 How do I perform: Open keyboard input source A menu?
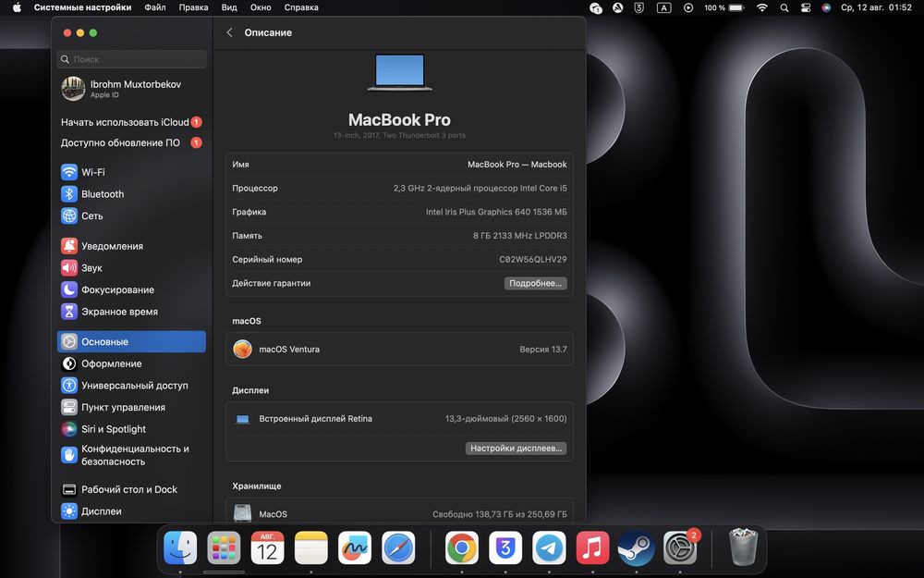(664, 7)
